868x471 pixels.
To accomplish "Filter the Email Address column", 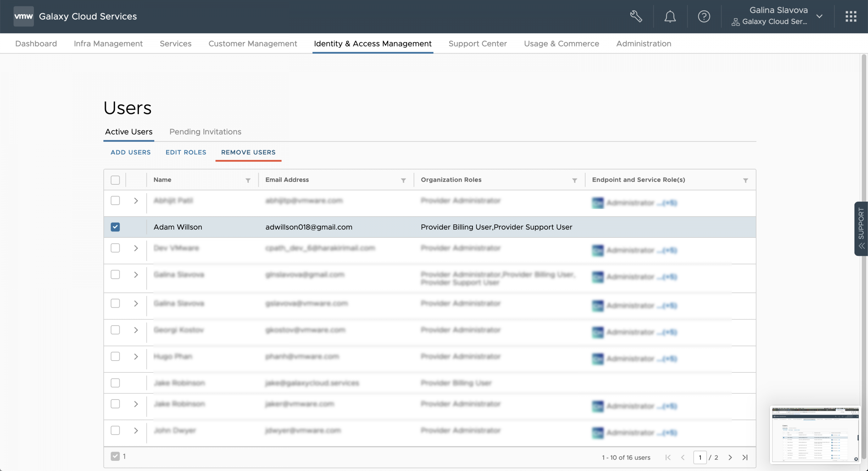I will click(x=403, y=180).
